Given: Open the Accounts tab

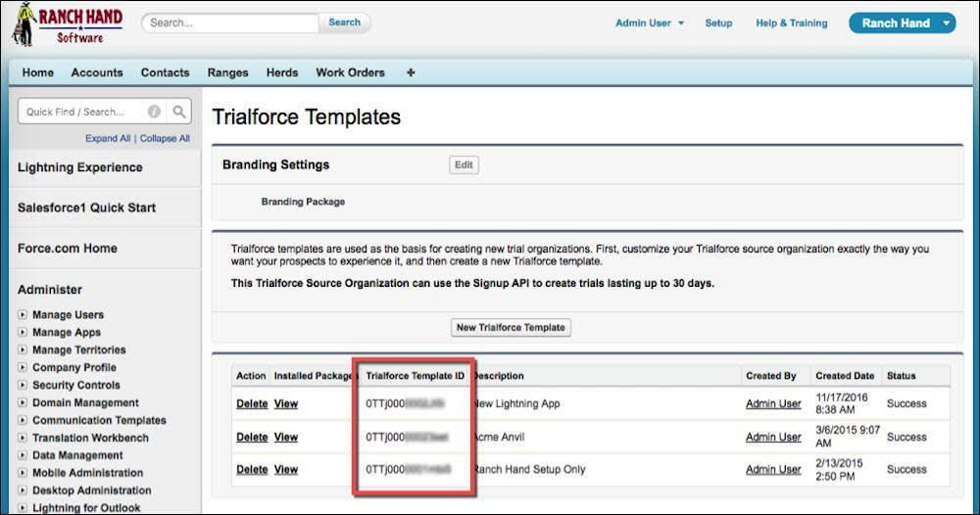Looking at the screenshot, I should click(97, 72).
